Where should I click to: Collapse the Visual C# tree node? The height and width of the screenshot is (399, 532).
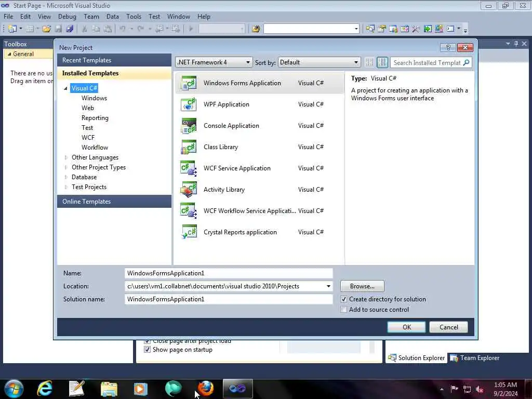pyautogui.click(x=65, y=88)
